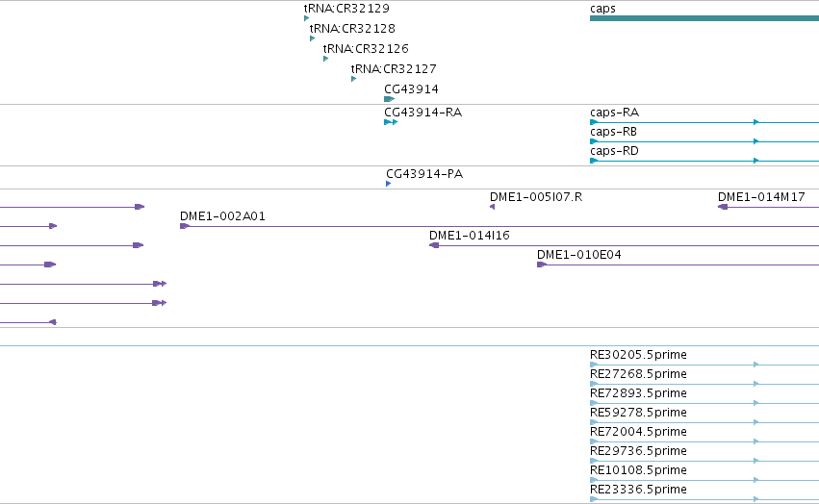Click the CG43914-RA transcript label
Viewport: 819px width, 504px height.
click(x=423, y=113)
